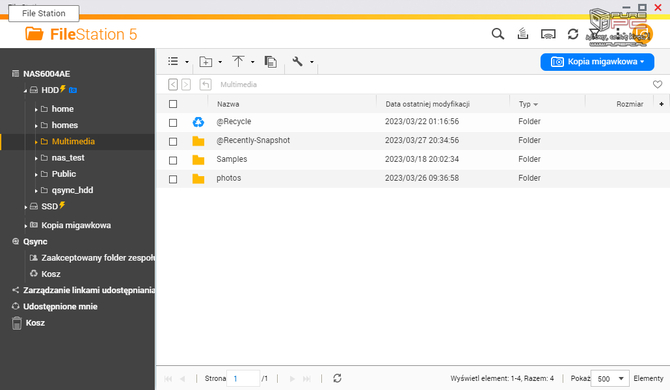Image resolution: width=670 pixels, height=390 pixels.
Task: Add Multimedia to favorites with the heart icon
Action: (x=657, y=84)
